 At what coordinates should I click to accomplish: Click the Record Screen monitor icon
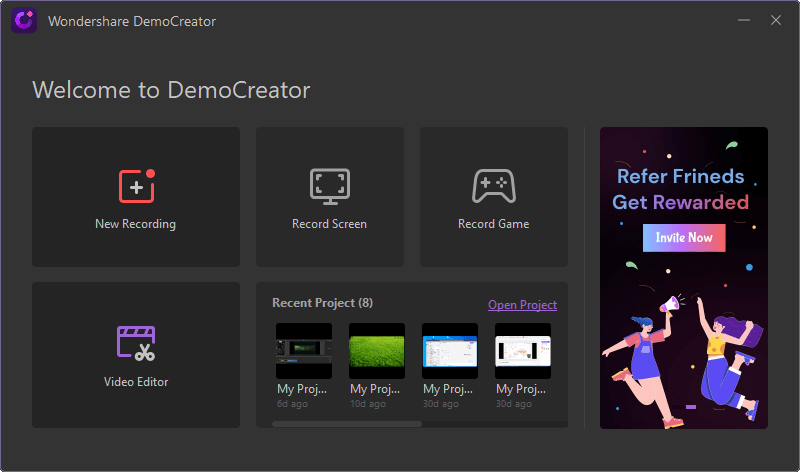[x=330, y=187]
